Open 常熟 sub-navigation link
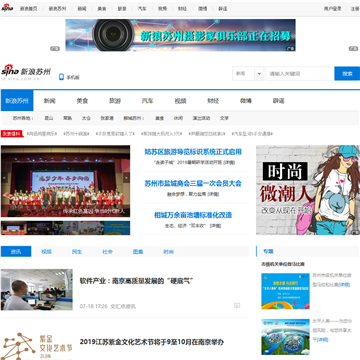This screenshot has width=360, height=360. click(x=68, y=118)
